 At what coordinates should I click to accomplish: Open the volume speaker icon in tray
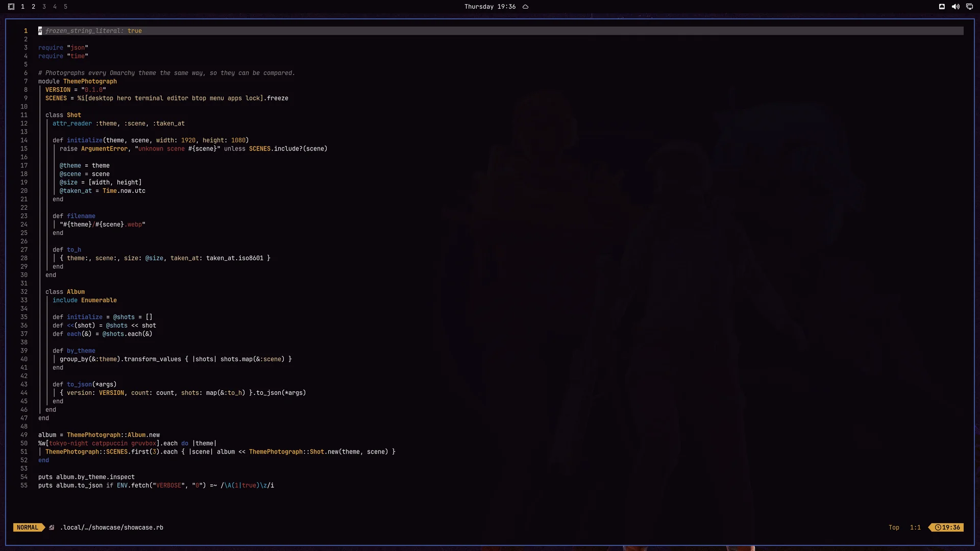pyautogui.click(x=955, y=7)
